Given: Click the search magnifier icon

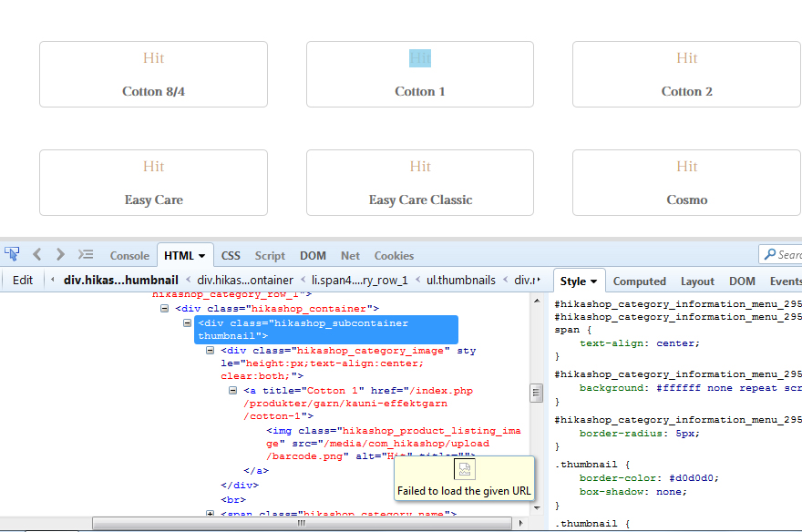Looking at the screenshot, I should [x=770, y=255].
